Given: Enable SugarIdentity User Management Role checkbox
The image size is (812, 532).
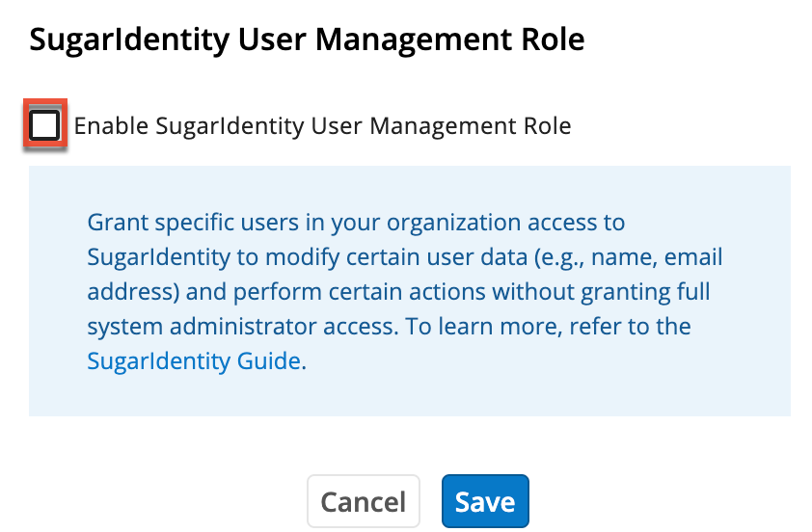Looking at the screenshot, I should pyautogui.click(x=44, y=124).
